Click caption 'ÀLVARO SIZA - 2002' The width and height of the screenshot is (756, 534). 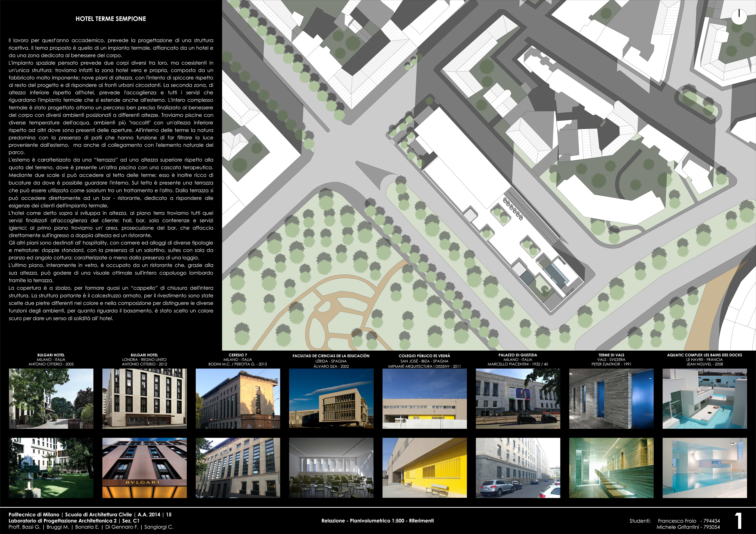coord(331,367)
